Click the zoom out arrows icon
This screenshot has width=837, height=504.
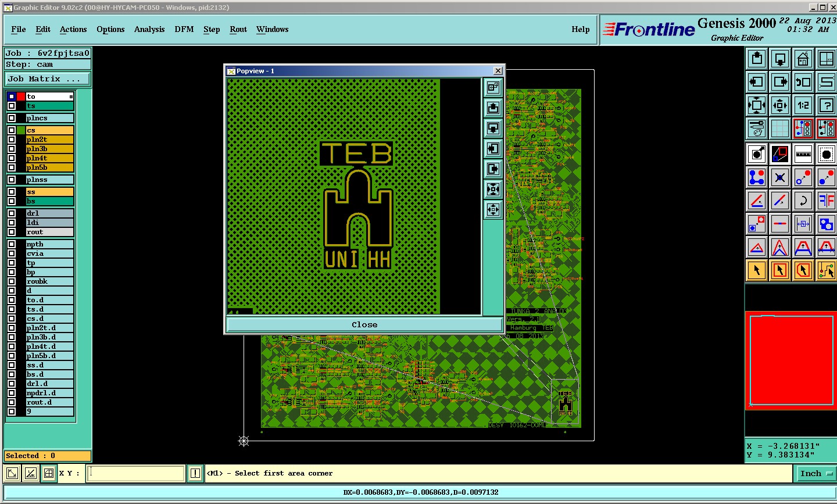pos(780,105)
